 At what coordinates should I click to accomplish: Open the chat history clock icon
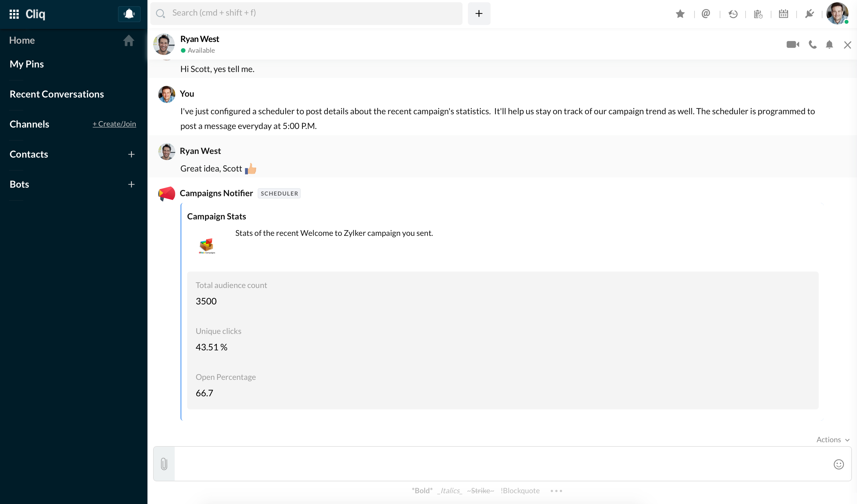(733, 14)
